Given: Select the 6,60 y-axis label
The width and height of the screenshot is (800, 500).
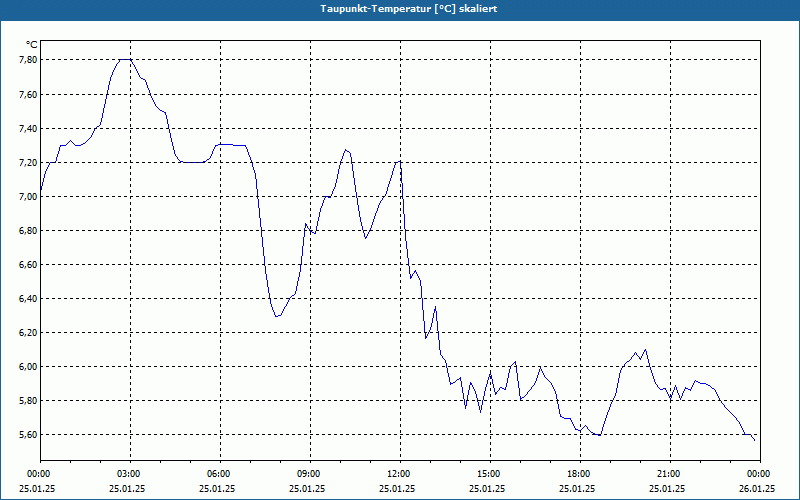Looking at the screenshot, I should click(28, 265).
